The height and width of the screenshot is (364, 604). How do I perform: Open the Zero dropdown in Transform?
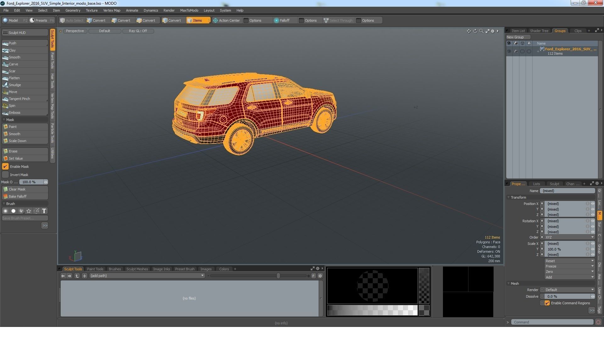tap(569, 272)
